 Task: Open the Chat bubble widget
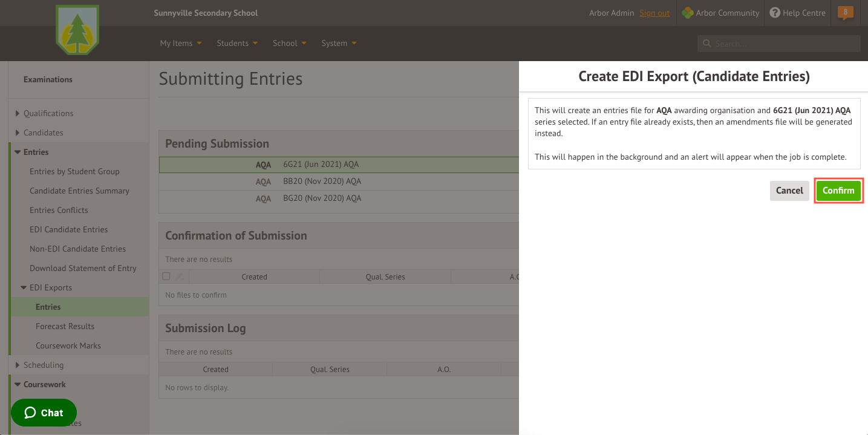[44, 413]
